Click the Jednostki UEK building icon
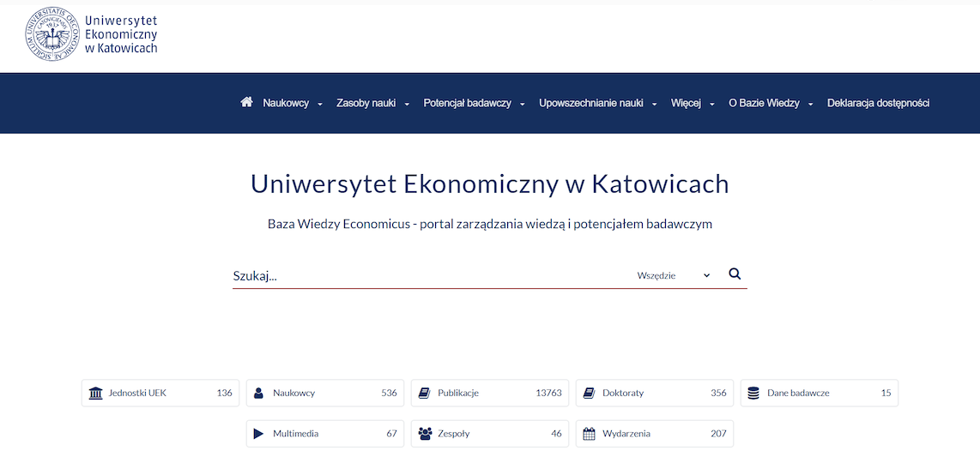The image size is (980, 475). [x=95, y=394]
